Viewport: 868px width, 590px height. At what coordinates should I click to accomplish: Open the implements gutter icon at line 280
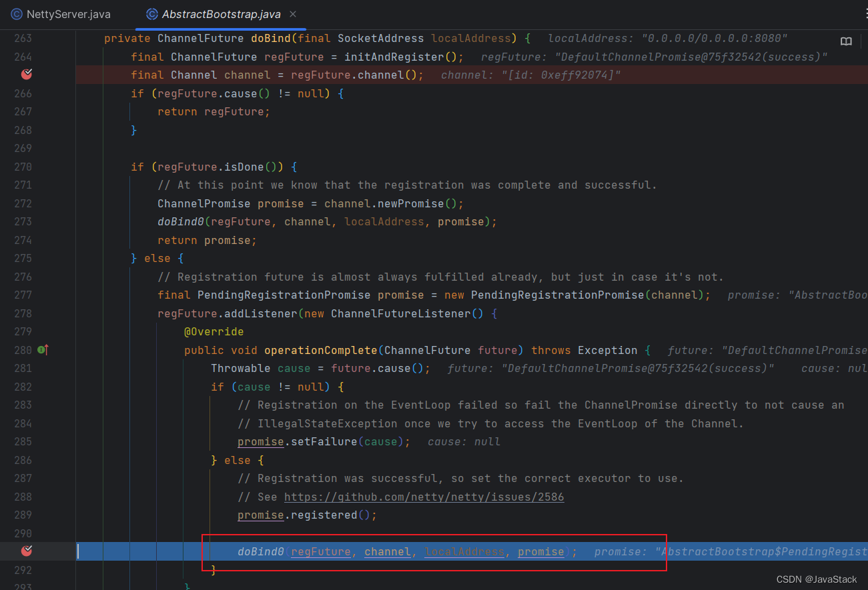coord(43,349)
